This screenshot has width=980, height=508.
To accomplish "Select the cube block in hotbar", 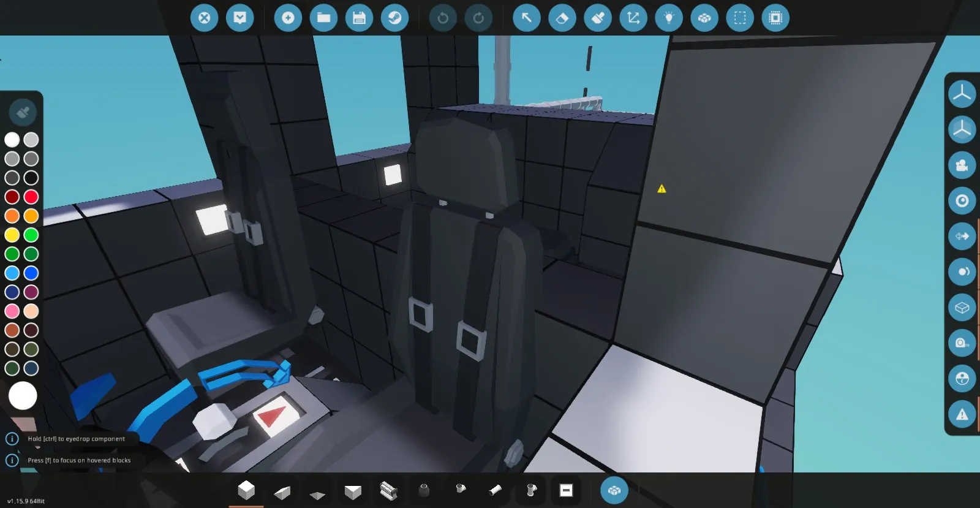I will 246,490.
